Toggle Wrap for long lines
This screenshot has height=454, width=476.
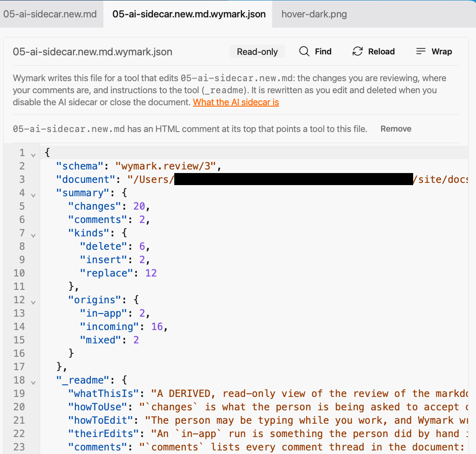tap(442, 51)
